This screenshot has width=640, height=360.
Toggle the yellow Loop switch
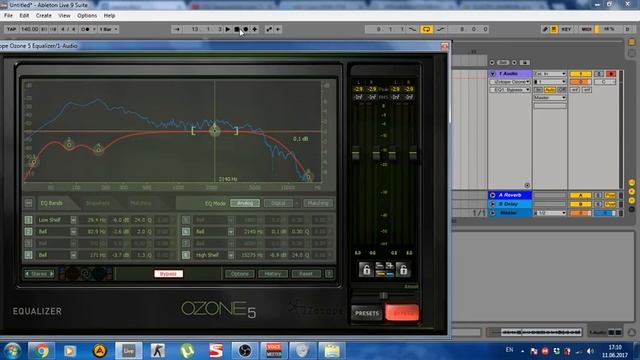[426, 29]
